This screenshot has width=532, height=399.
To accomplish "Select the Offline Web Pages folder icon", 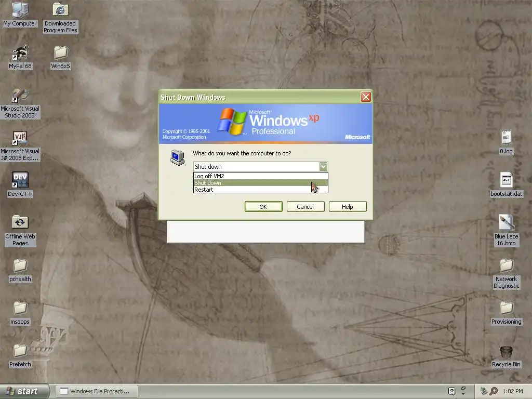I will pos(20,231).
